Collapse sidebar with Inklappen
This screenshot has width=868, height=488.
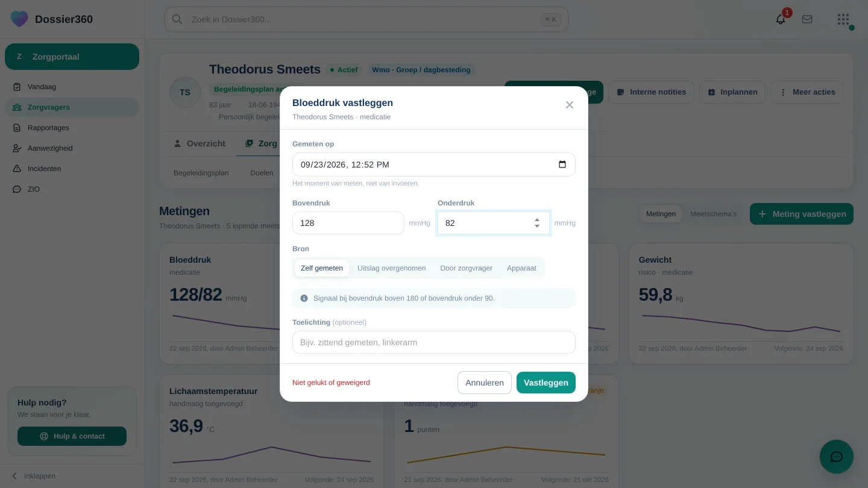(x=34, y=476)
